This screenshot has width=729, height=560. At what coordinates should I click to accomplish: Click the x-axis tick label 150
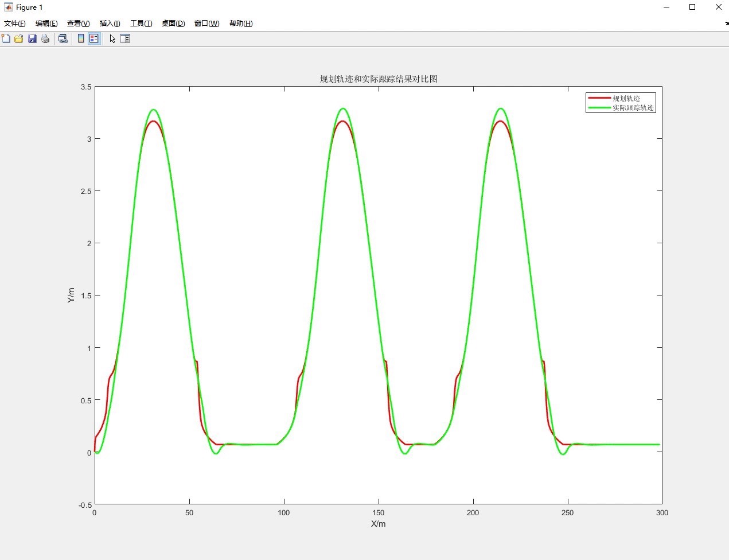pos(379,513)
